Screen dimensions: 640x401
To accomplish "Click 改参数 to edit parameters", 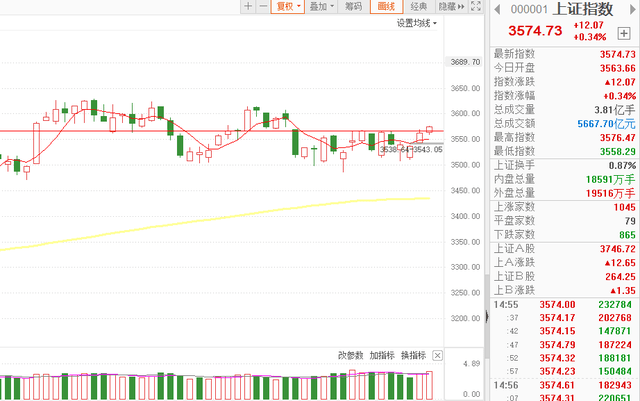I will [x=350, y=355].
